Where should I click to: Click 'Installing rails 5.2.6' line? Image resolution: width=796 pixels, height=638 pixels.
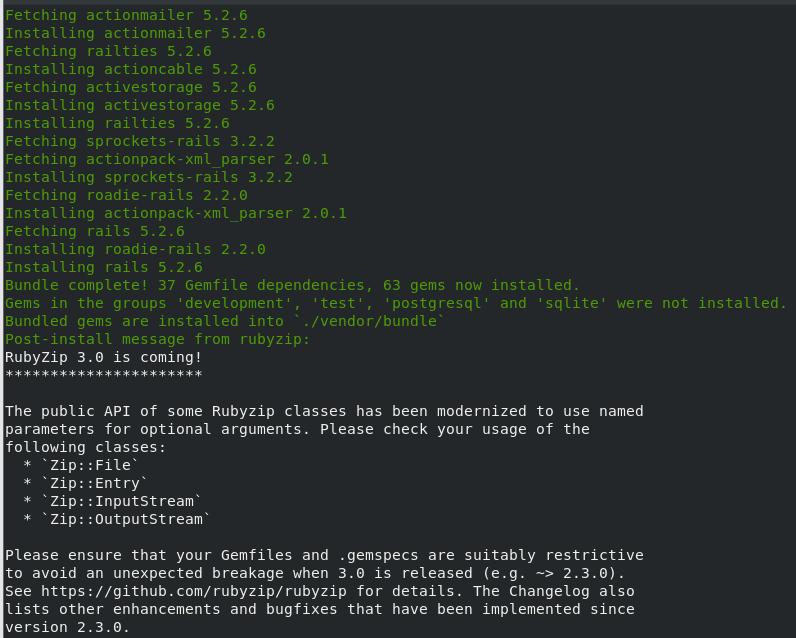pyautogui.click(x=104, y=267)
